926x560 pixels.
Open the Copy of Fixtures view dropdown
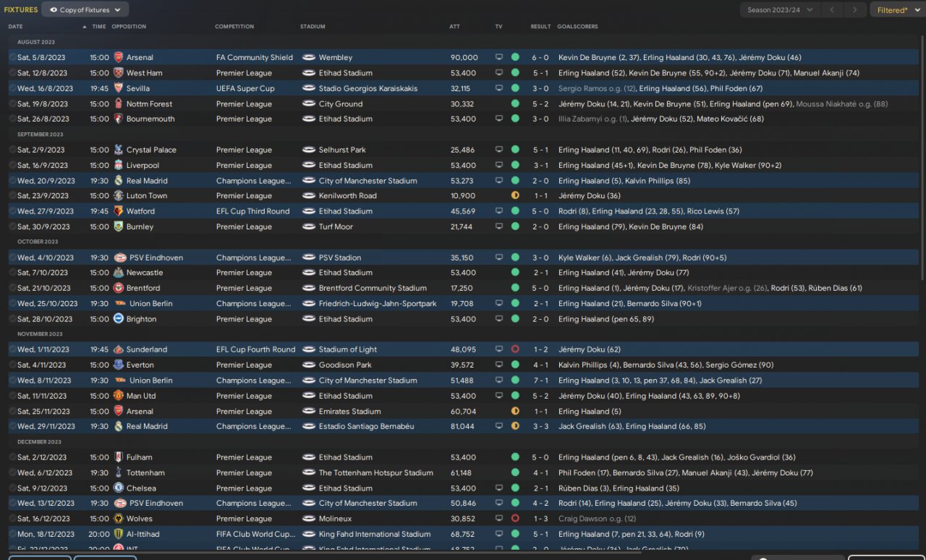pos(85,10)
